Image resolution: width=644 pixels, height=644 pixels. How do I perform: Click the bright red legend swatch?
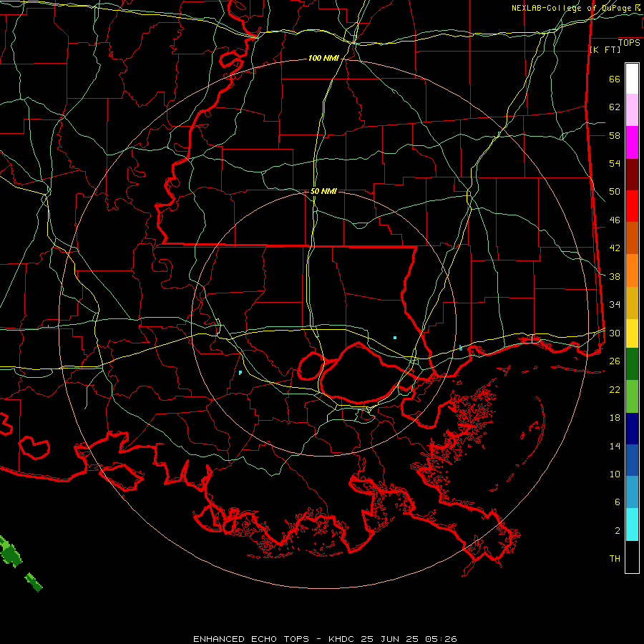pos(632,206)
